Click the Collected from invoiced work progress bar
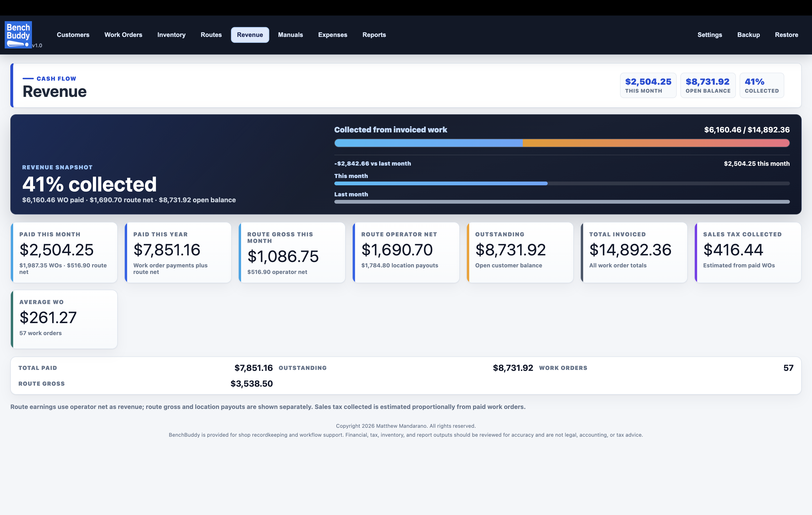This screenshot has height=515, width=812. [562, 143]
